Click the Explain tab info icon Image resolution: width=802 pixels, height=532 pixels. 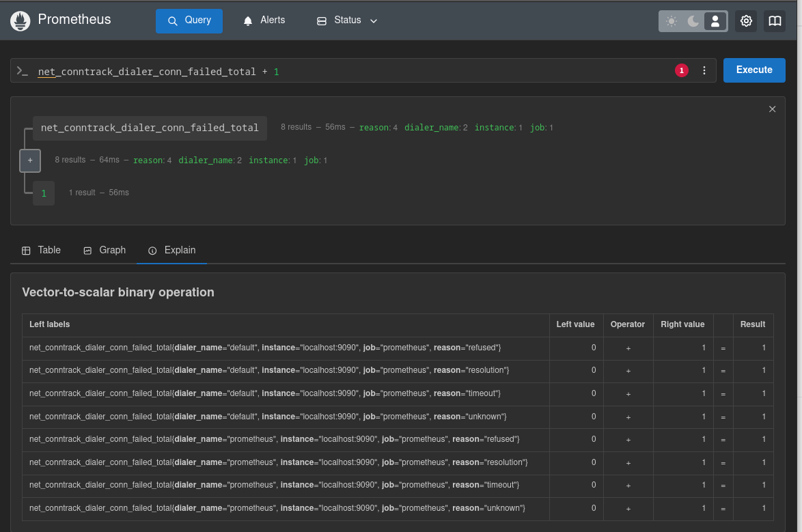pyautogui.click(x=152, y=251)
